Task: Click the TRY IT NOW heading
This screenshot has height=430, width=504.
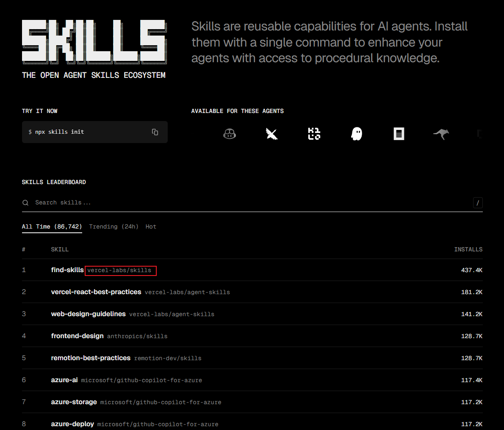Action: 39,111
